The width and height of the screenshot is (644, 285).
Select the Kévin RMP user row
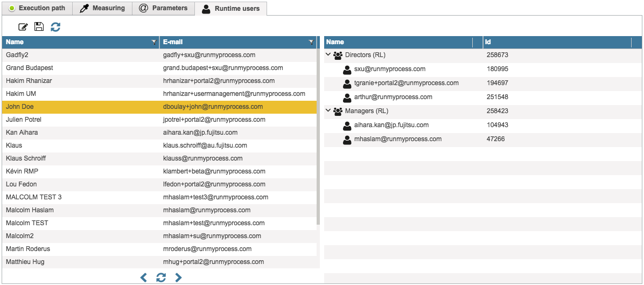point(159,171)
